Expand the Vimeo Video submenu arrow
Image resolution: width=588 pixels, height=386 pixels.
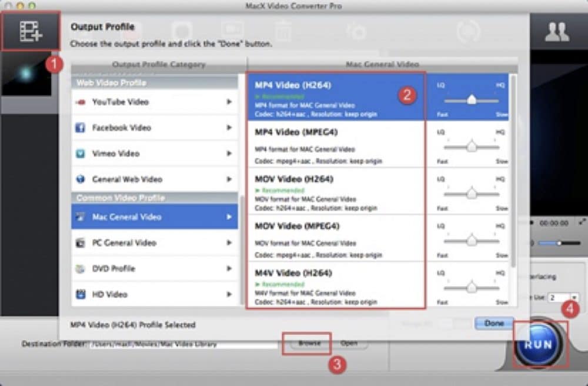229,154
